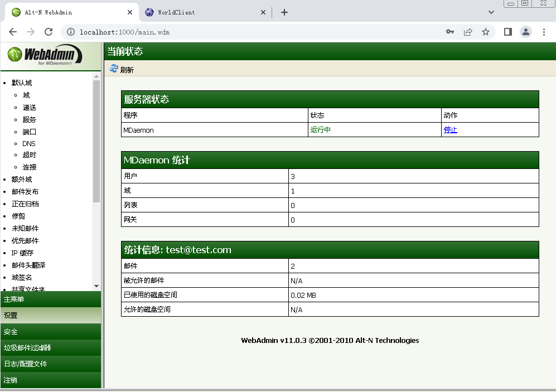
Task: Click the refresh icon in the status toolbar
Action: tap(114, 69)
